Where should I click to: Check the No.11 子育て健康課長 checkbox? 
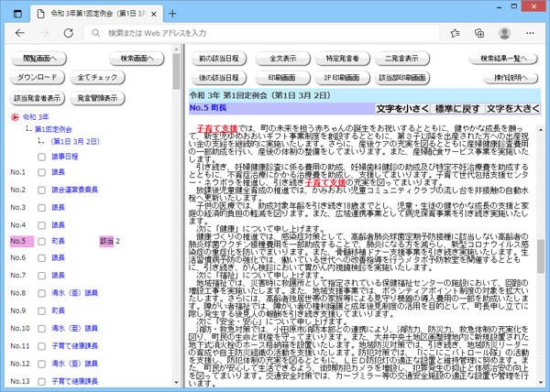[x=42, y=346]
